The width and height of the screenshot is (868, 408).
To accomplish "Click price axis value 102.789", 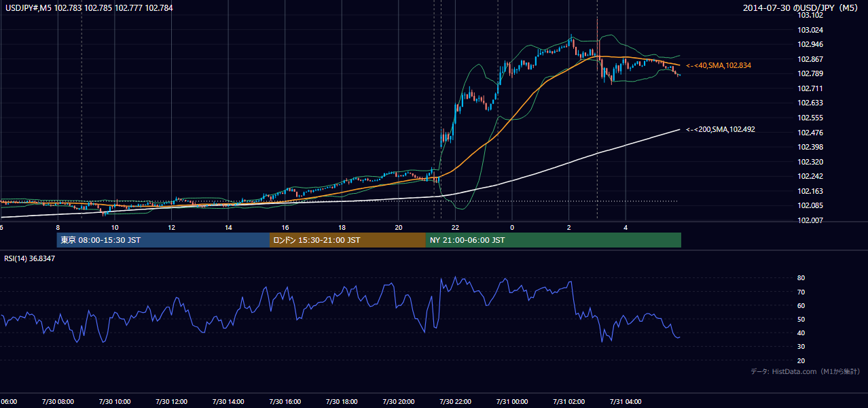I will point(810,73).
